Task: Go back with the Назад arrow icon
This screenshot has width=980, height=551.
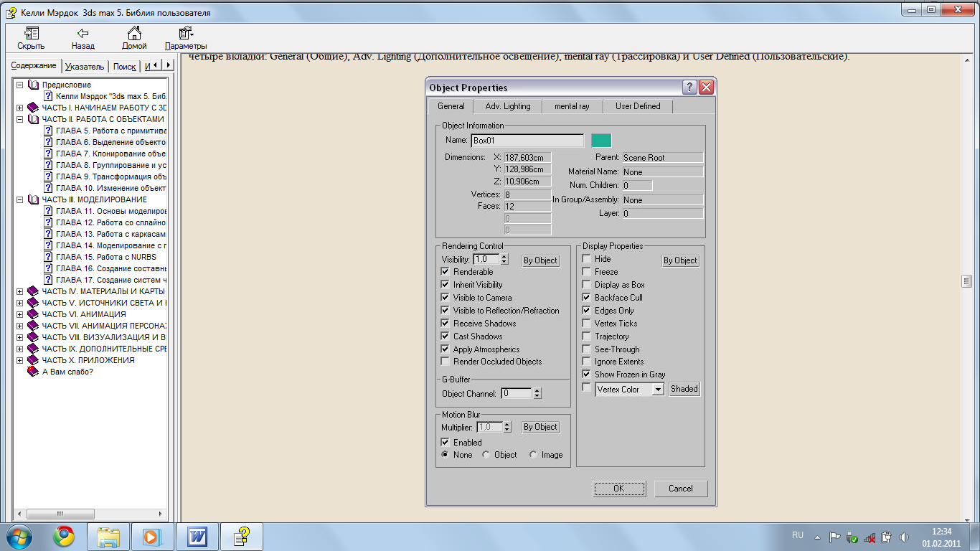Action: click(83, 33)
